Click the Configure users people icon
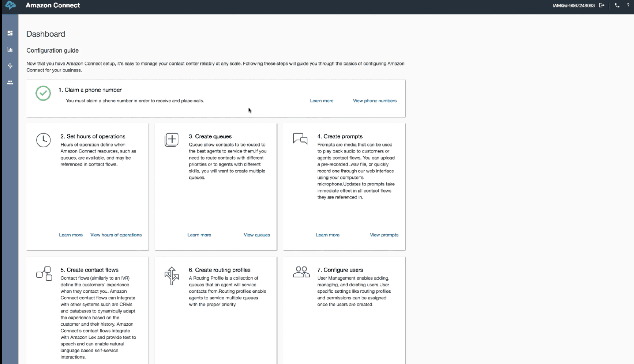Screen dimensions: 634x364 pos(301,272)
